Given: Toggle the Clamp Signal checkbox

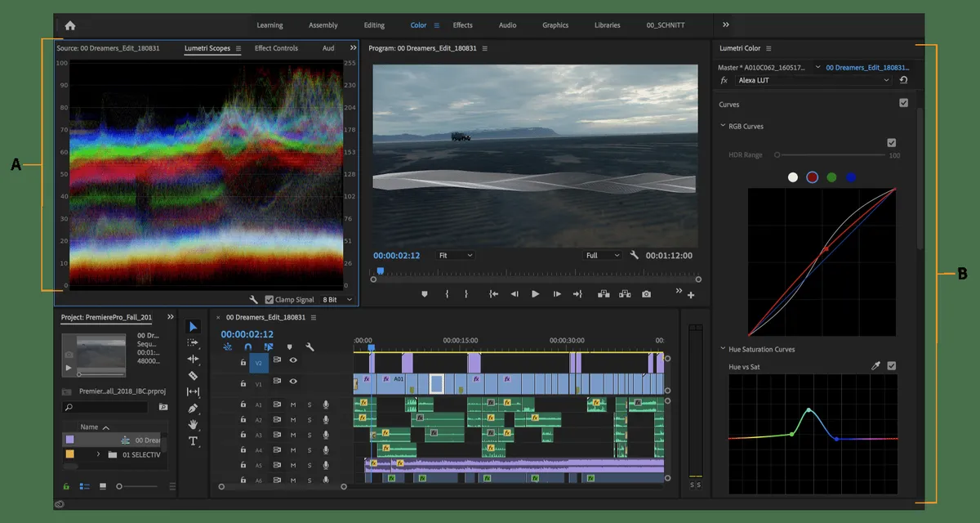Looking at the screenshot, I should click(269, 300).
